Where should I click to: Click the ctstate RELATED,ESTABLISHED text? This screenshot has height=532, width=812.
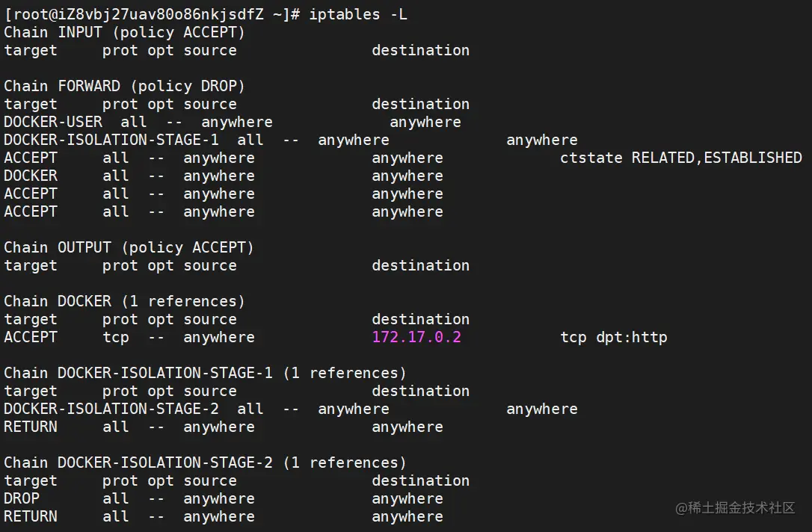pos(681,158)
